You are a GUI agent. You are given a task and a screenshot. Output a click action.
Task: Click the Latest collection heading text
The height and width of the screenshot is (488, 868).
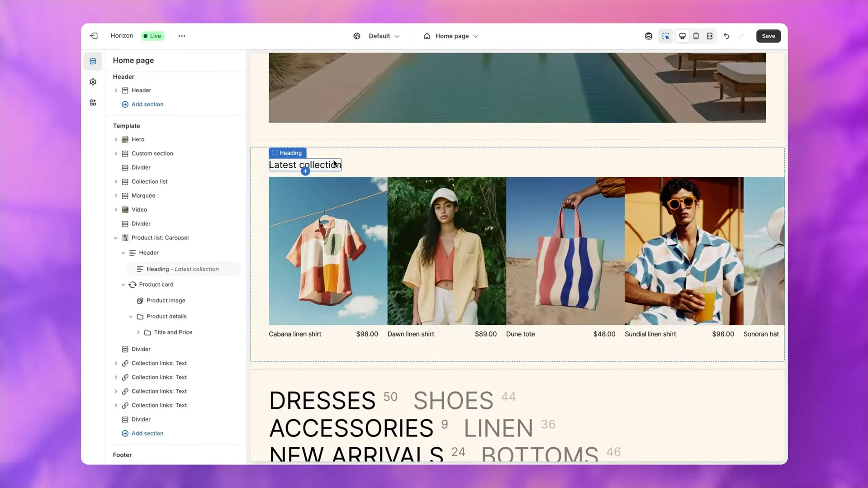click(x=304, y=165)
